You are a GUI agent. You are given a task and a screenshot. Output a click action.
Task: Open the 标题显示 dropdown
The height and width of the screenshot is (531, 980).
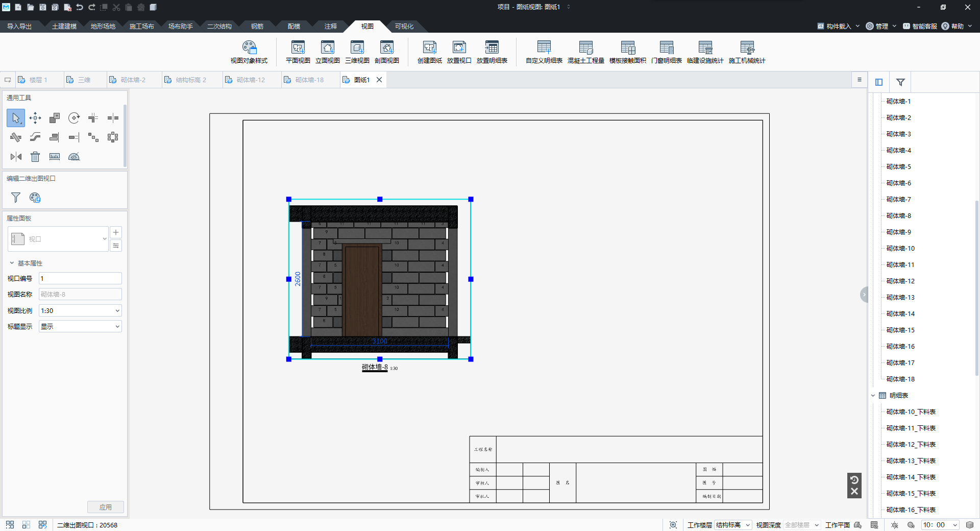80,326
